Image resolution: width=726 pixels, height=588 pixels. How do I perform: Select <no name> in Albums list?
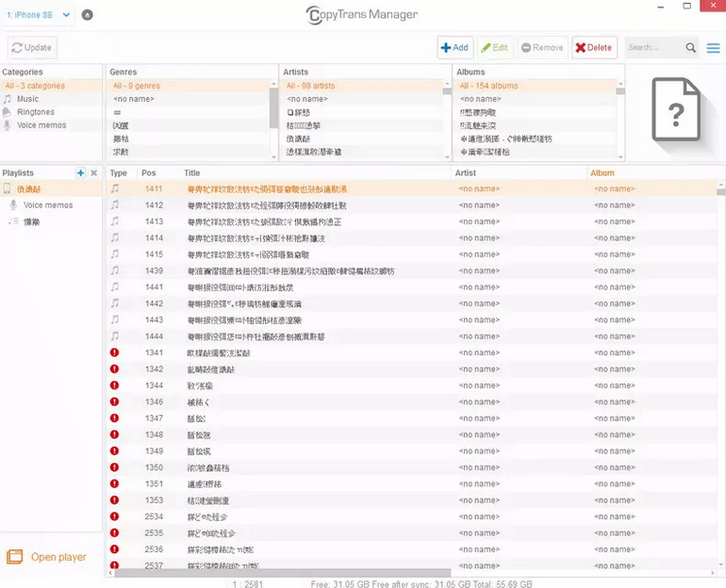[536, 99]
